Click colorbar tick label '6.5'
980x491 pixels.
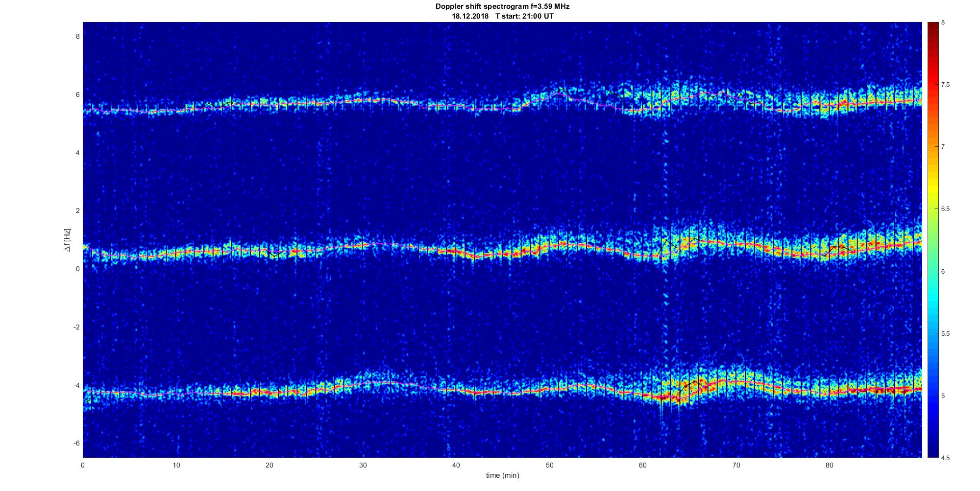click(945, 209)
